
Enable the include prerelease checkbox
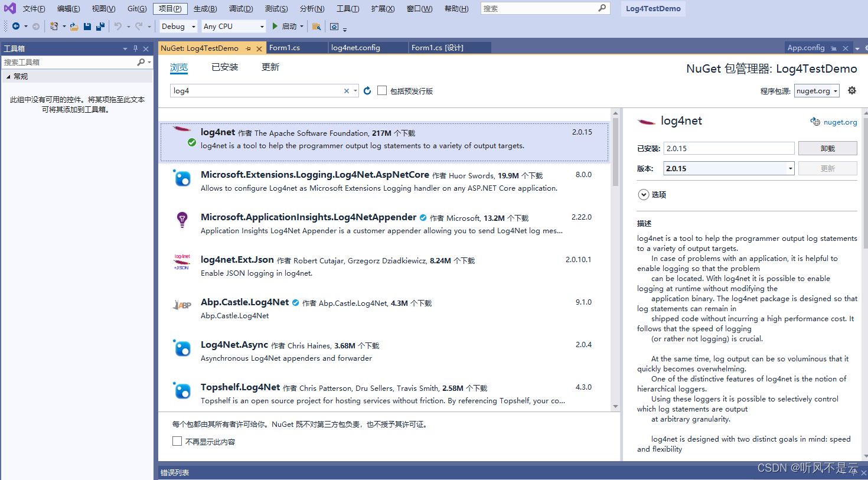point(382,90)
